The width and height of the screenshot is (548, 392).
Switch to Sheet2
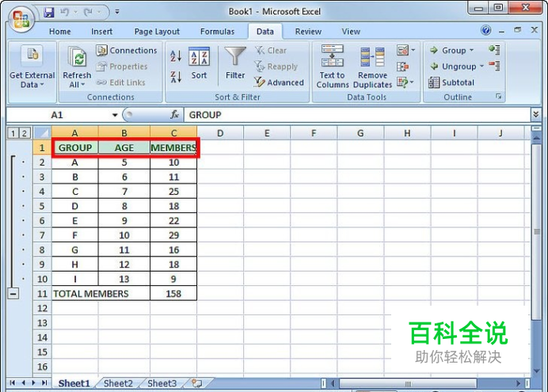118,383
